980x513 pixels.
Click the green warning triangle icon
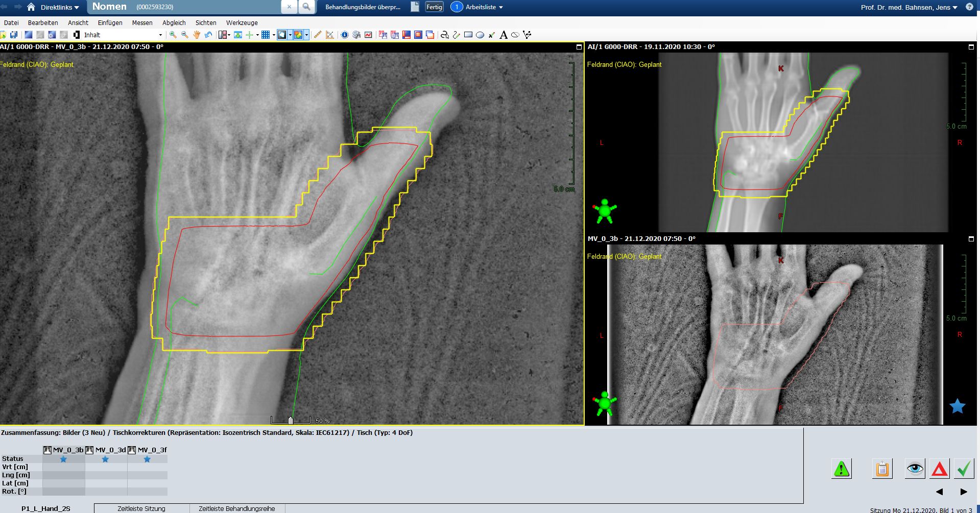841,469
